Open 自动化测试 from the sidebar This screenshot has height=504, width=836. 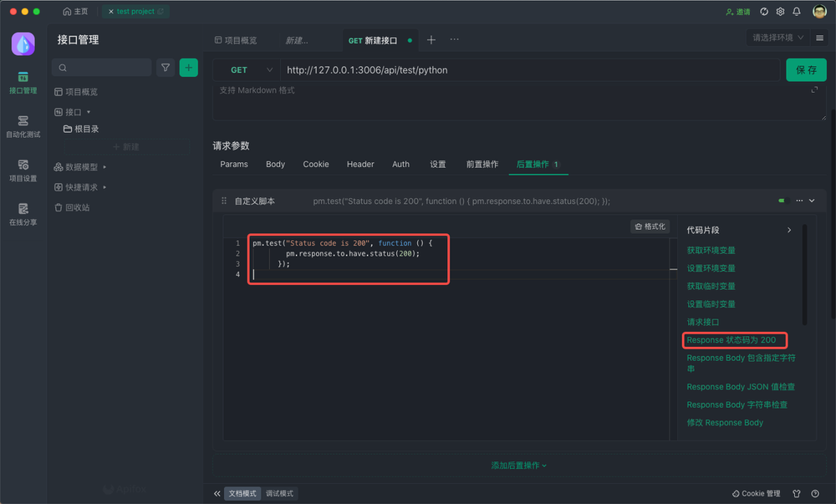23,126
